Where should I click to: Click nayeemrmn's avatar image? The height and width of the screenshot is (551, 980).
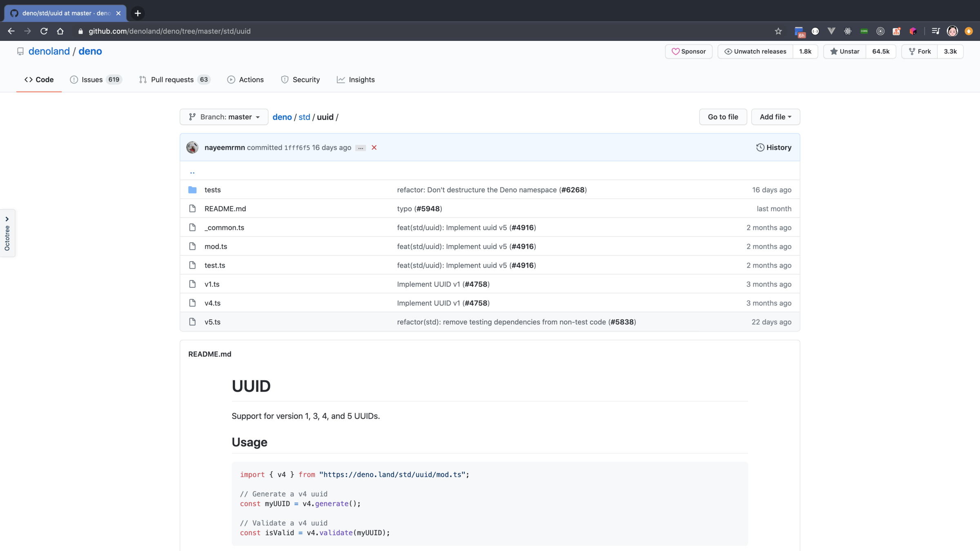(192, 147)
